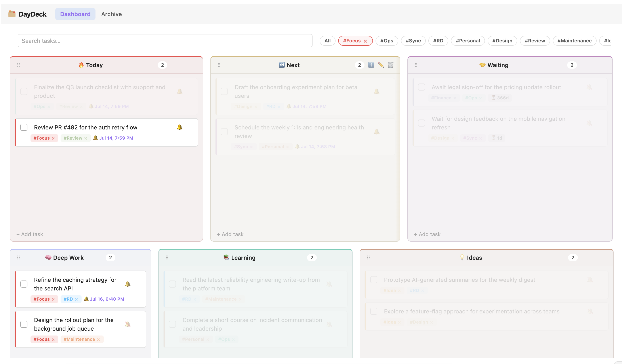Click the DayDeck logo icon
Screen dimensions: 622x364
(x=12, y=14)
